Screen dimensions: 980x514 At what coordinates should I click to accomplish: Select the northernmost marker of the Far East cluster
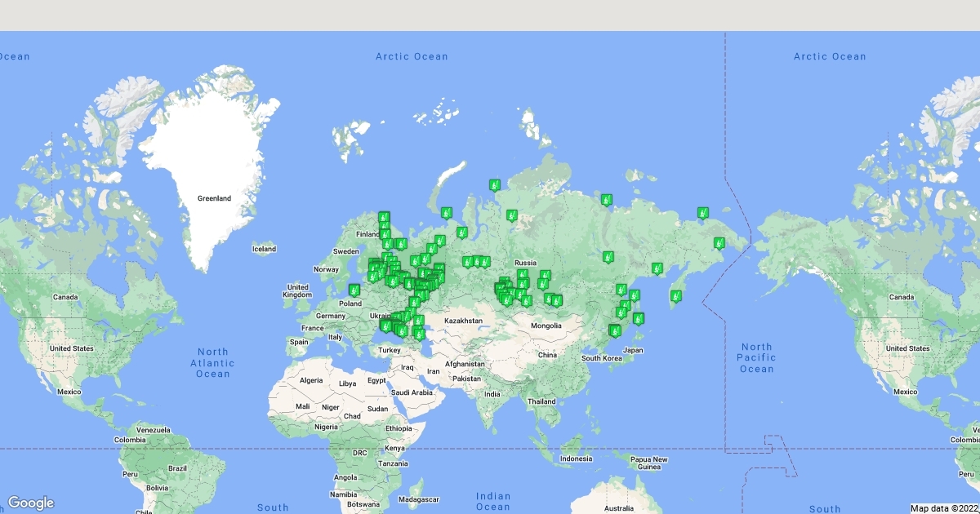click(x=621, y=289)
